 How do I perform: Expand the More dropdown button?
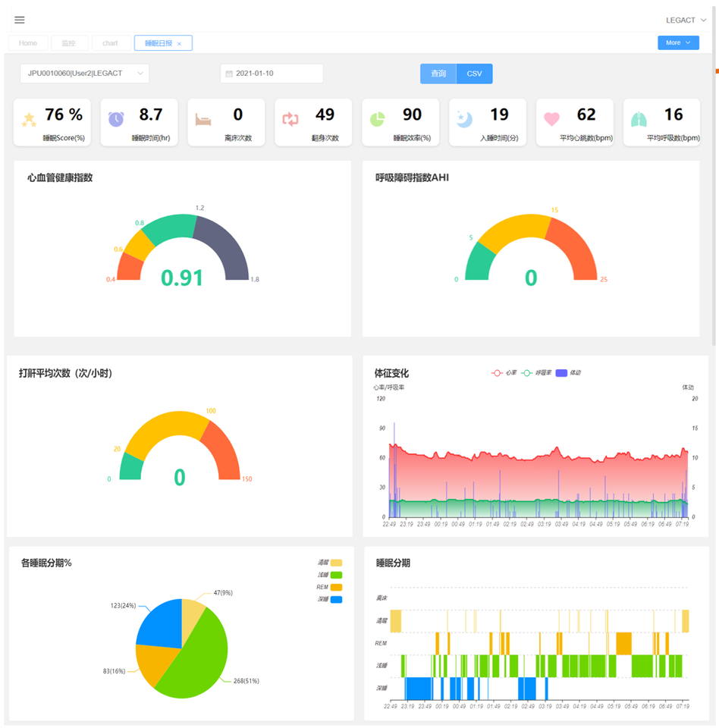[678, 43]
